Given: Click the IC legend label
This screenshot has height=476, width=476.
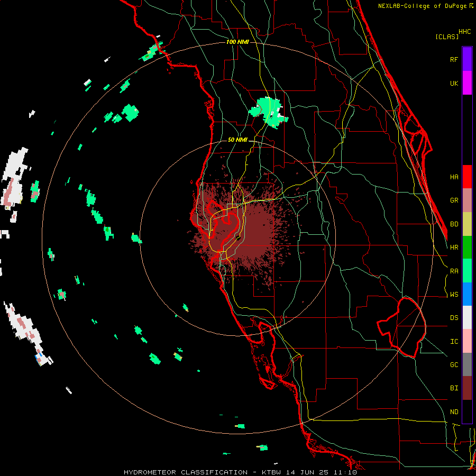Looking at the screenshot, I should coord(454,342).
